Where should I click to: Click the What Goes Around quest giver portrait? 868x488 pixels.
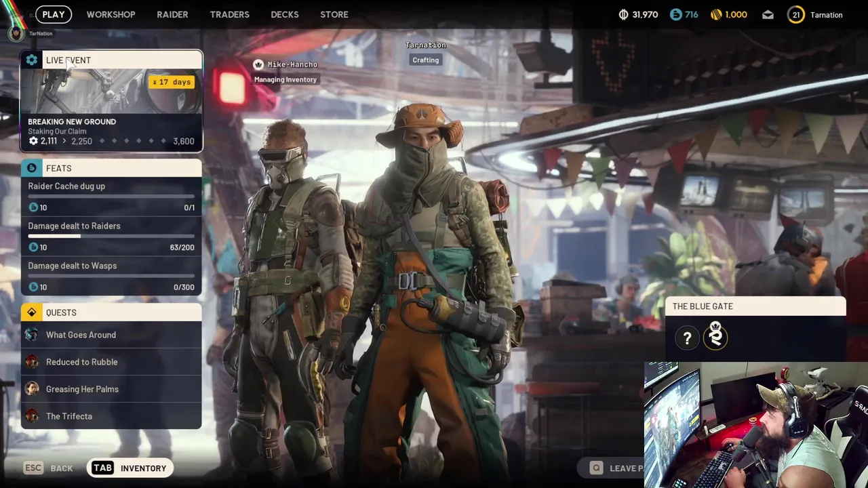32,335
